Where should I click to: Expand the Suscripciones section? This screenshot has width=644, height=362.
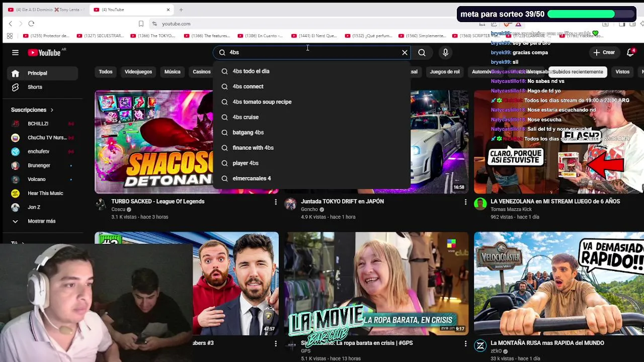pyautogui.click(x=32, y=110)
